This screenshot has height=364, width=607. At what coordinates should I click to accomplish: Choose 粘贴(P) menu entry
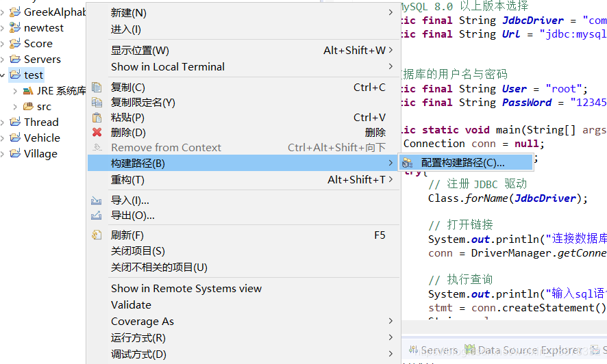[243, 118]
